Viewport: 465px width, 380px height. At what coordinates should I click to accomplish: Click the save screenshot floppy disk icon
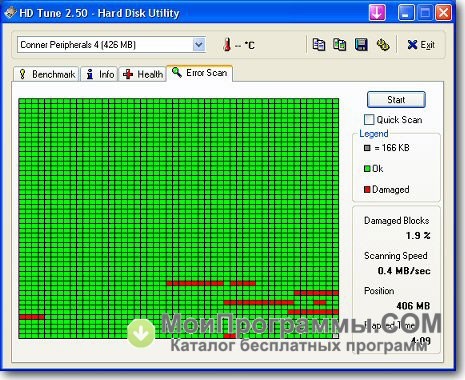tap(361, 45)
